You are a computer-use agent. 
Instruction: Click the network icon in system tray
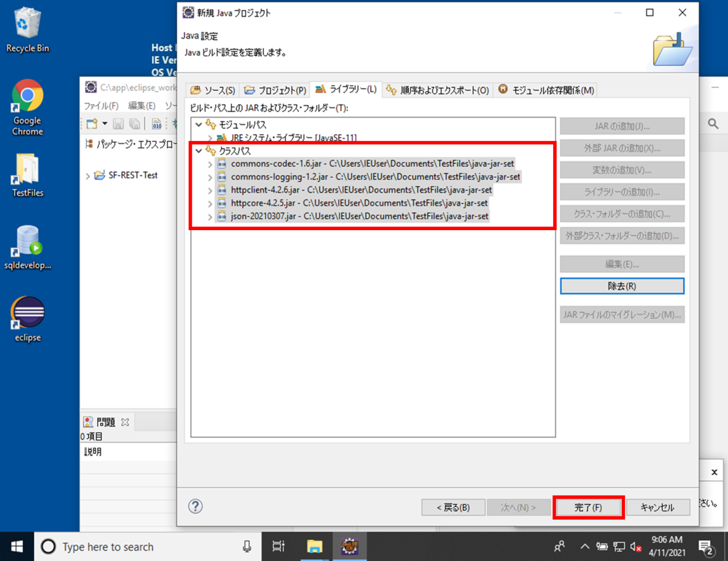619,546
